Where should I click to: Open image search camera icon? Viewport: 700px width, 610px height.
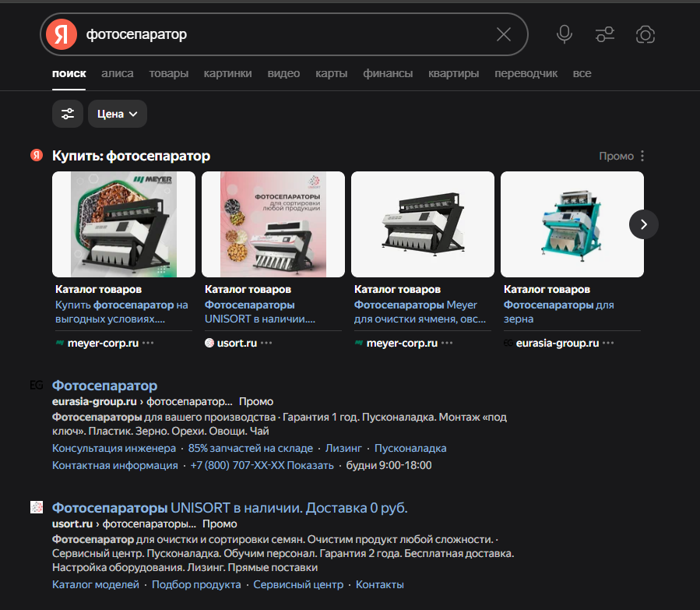[645, 34]
